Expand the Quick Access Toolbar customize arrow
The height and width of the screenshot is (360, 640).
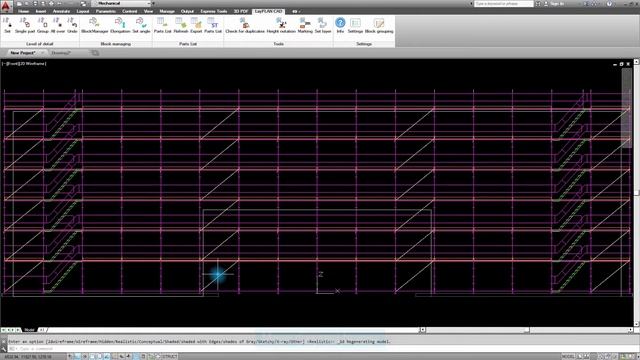tap(153, 4)
